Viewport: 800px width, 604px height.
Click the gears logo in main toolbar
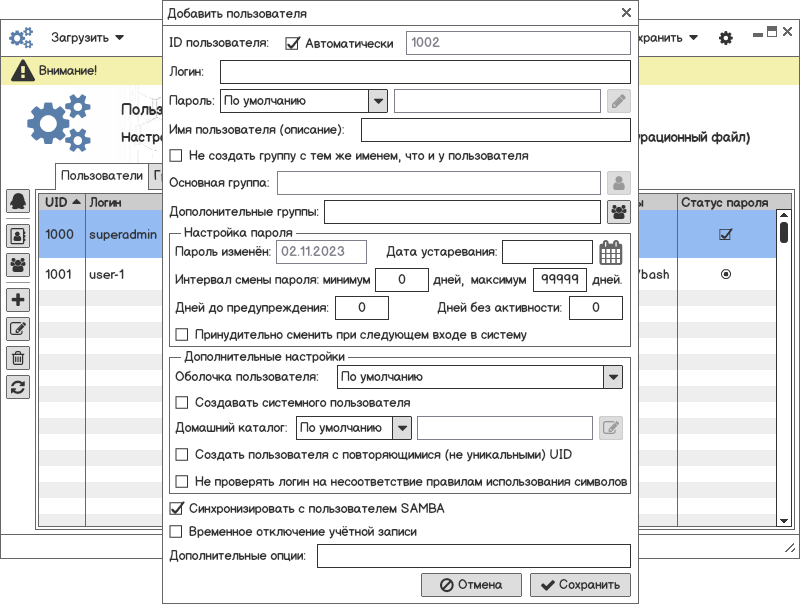(x=21, y=37)
